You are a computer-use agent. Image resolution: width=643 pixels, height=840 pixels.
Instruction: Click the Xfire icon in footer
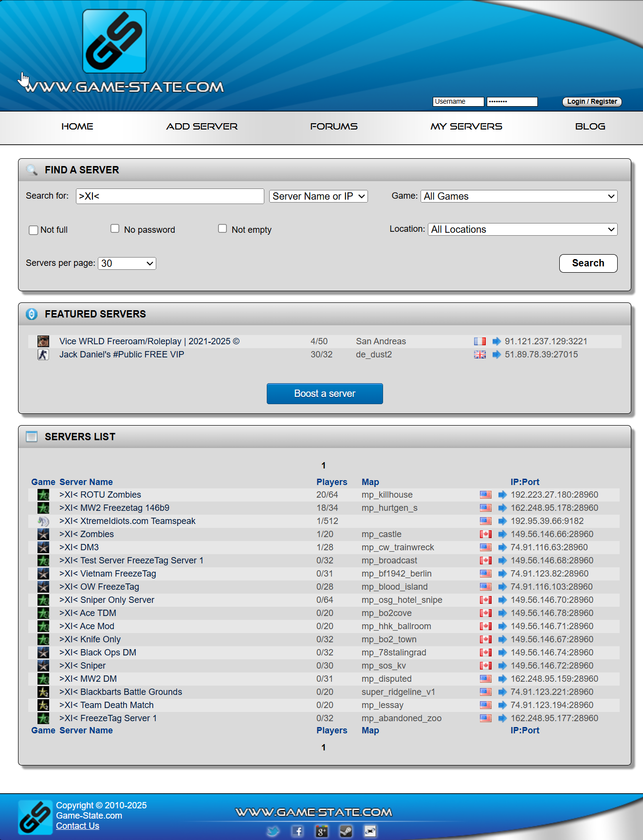(370, 831)
